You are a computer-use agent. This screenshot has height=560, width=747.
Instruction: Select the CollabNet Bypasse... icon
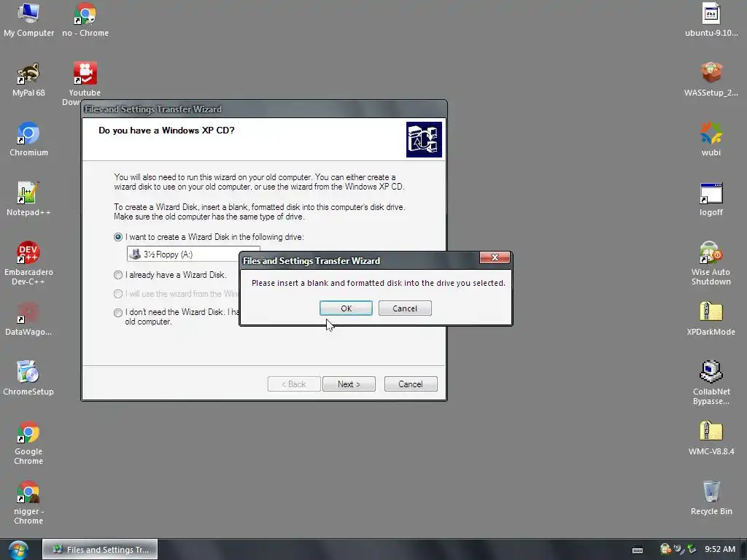pyautogui.click(x=711, y=383)
